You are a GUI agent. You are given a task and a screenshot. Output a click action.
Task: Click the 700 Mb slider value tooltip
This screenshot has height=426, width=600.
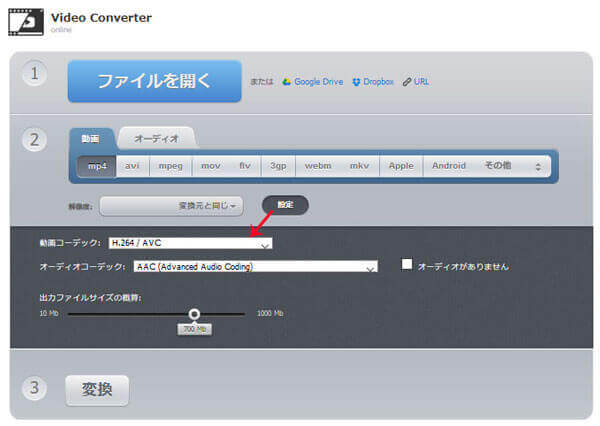tap(194, 329)
